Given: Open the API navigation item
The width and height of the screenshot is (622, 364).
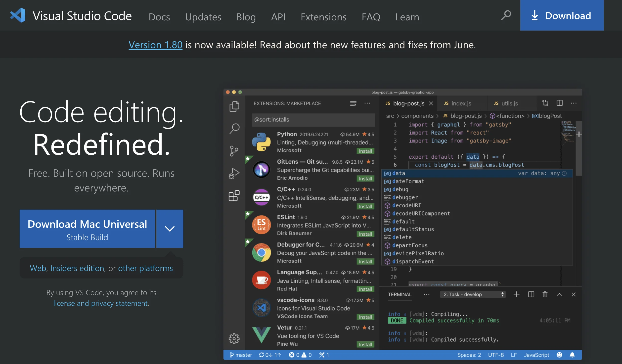Looking at the screenshot, I should pos(278,17).
